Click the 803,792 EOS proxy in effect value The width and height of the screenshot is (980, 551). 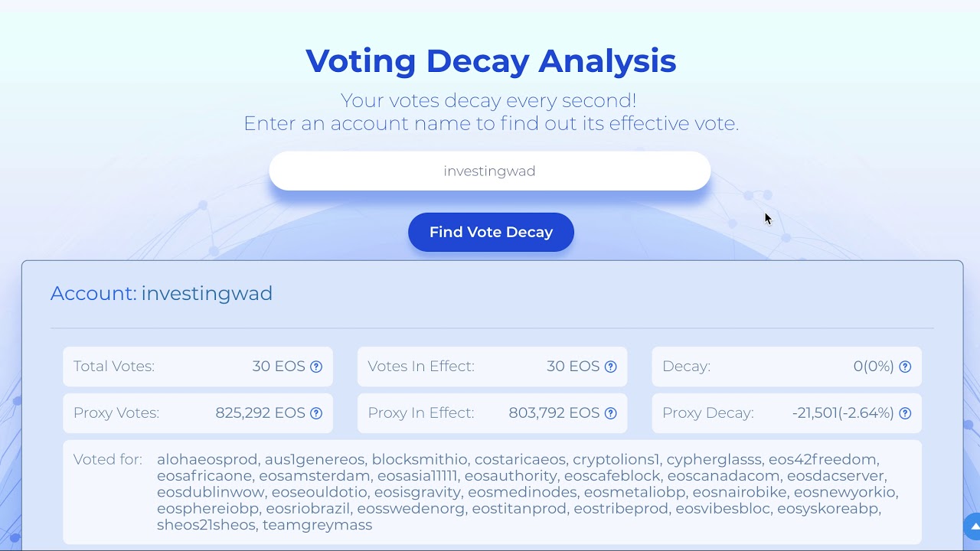[x=554, y=413]
